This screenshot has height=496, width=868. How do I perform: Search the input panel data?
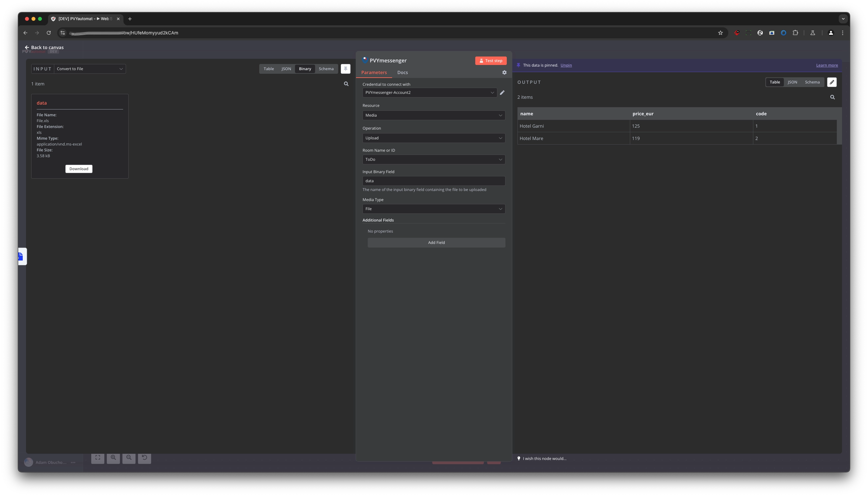coord(346,84)
